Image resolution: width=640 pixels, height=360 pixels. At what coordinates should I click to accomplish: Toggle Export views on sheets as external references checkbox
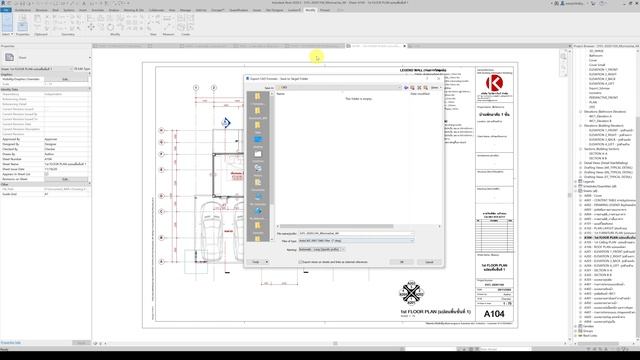(x=300, y=262)
